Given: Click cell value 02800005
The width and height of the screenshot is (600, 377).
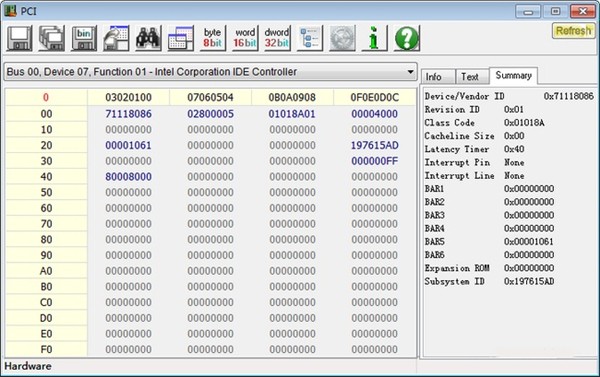Looking at the screenshot, I should pyautogui.click(x=210, y=114).
